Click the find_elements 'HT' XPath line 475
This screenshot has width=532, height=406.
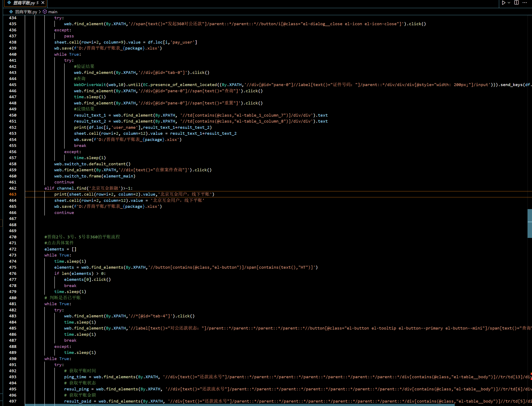[186, 267]
